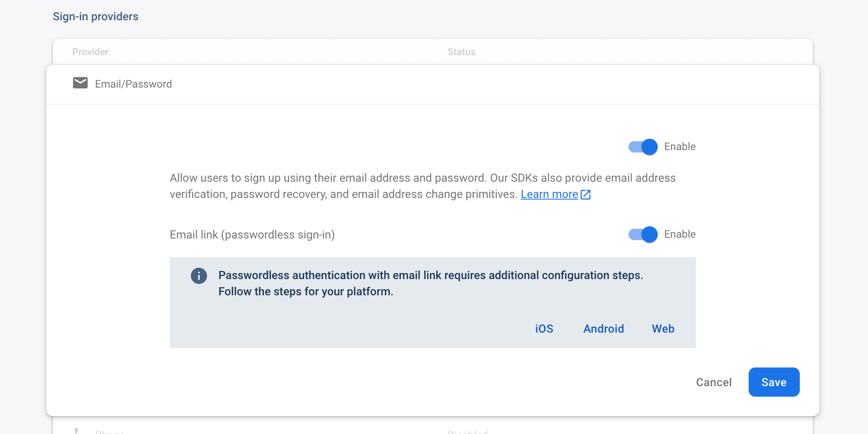This screenshot has width=868, height=434.
Task: Click the Email/Password provider title
Action: pyautogui.click(x=133, y=84)
